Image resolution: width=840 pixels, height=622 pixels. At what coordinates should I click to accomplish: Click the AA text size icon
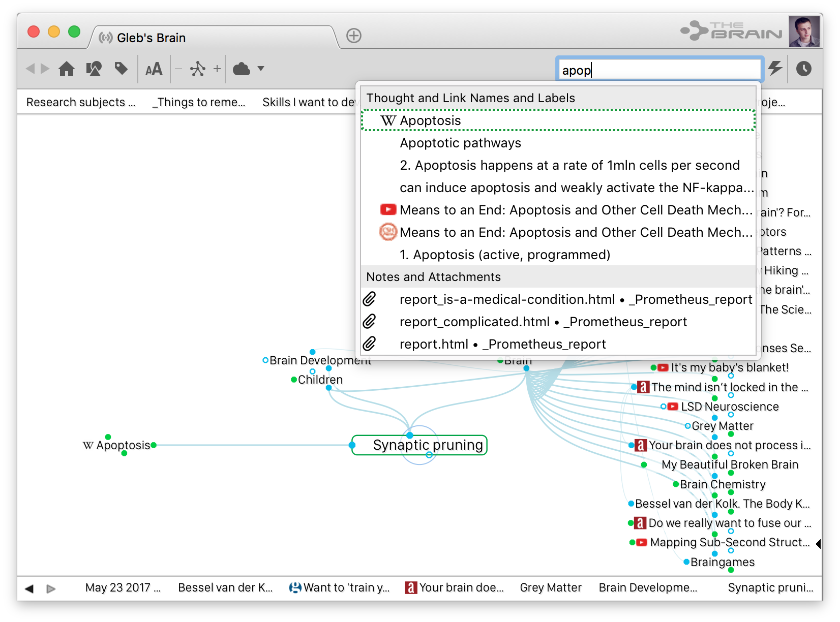coord(154,69)
